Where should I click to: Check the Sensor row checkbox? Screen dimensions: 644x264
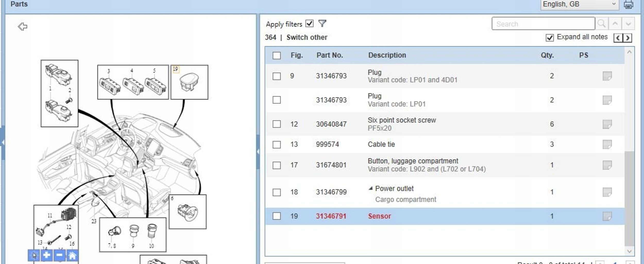[277, 216]
